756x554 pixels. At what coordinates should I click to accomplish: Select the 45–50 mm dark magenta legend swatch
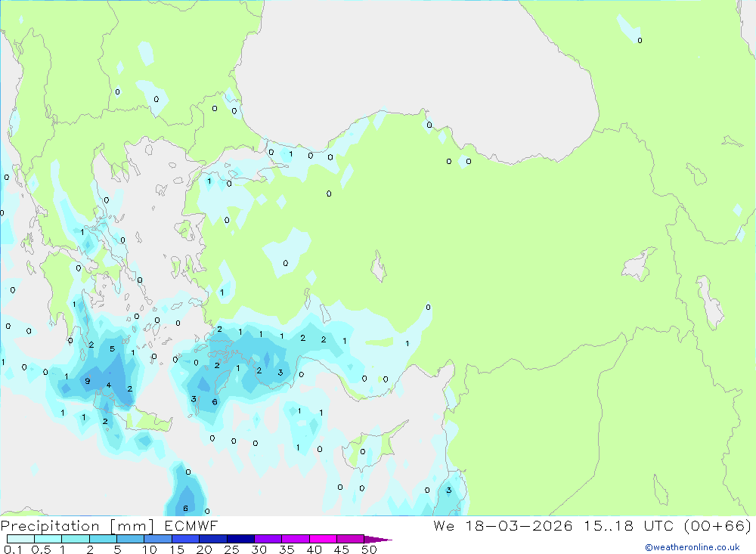(x=351, y=539)
